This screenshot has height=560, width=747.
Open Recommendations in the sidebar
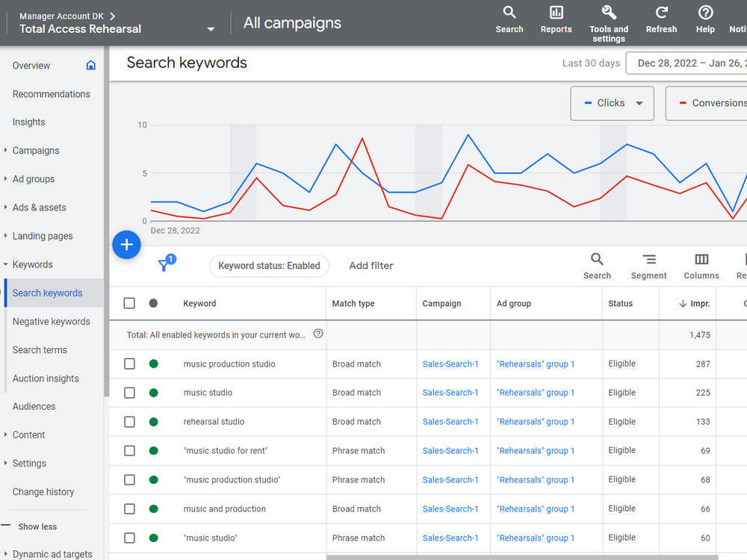[x=52, y=94]
